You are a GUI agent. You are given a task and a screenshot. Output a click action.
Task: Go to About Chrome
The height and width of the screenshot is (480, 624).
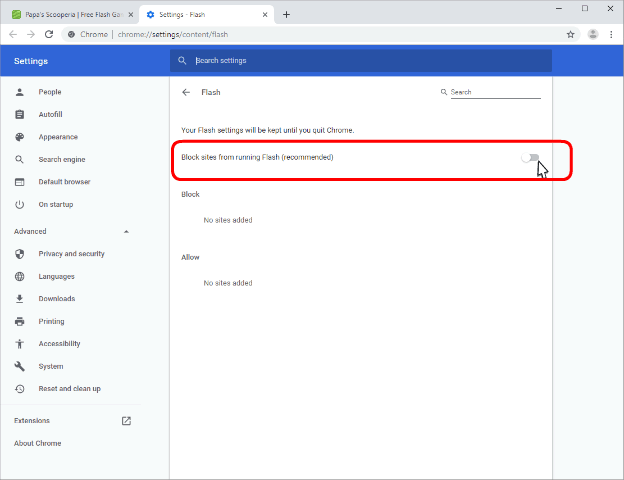click(x=37, y=443)
